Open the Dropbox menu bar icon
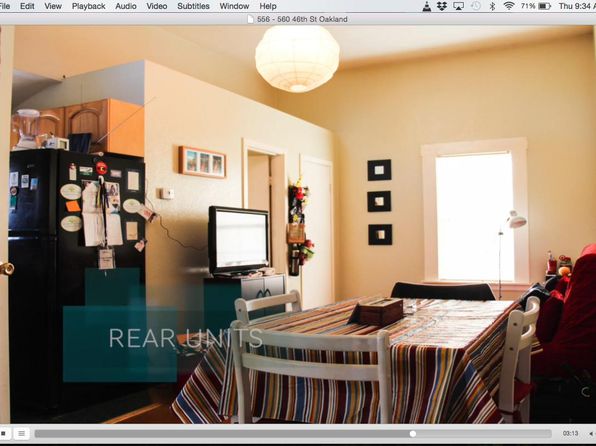The height and width of the screenshot is (446, 596). point(442,6)
